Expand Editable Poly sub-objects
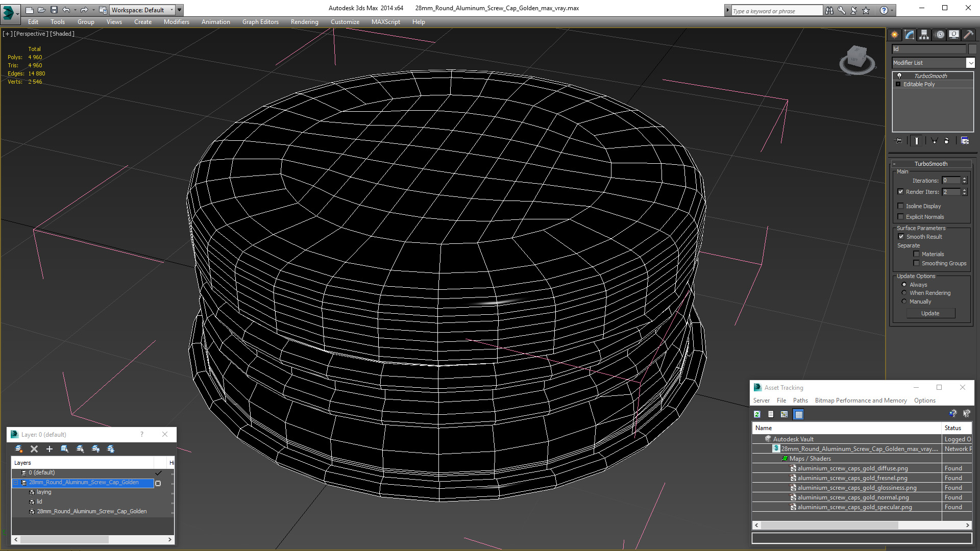The height and width of the screenshot is (551, 980). click(898, 84)
